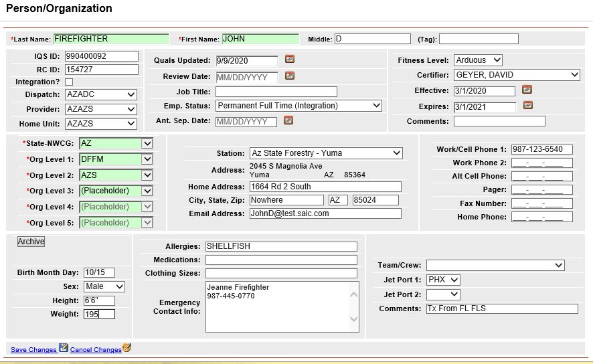Click the Save Changes disk icon

pyautogui.click(x=64, y=347)
